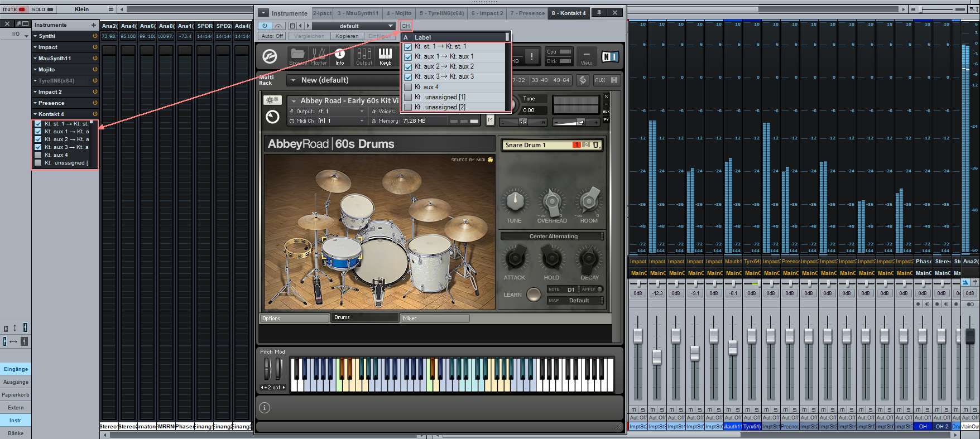The width and height of the screenshot is (980, 439).
Task: Collapse the Kontakt 4 instrument entry
Action: (x=35, y=114)
